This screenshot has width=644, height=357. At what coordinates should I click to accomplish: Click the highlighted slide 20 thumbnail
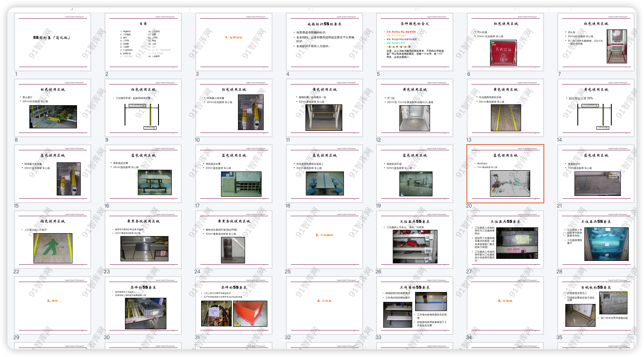505,174
